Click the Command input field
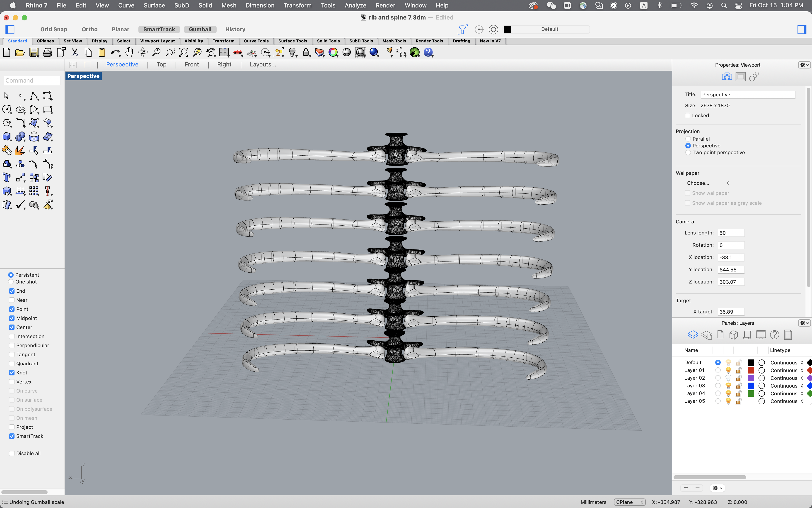This screenshot has height=508, width=812. pos(32,81)
